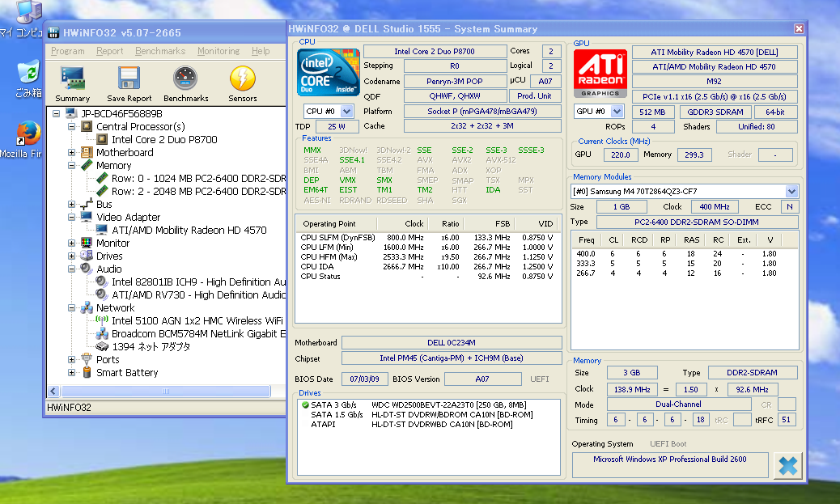Expand the Motherboard node
This screenshot has width=840, height=504.
pos(71,153)
